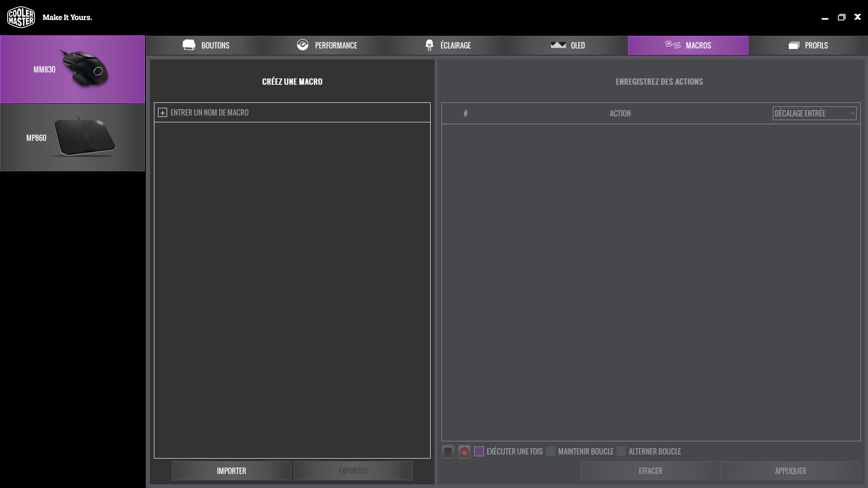
Task: Tick the Alterner boucle checkbox
Action: [x=621, y=451]
